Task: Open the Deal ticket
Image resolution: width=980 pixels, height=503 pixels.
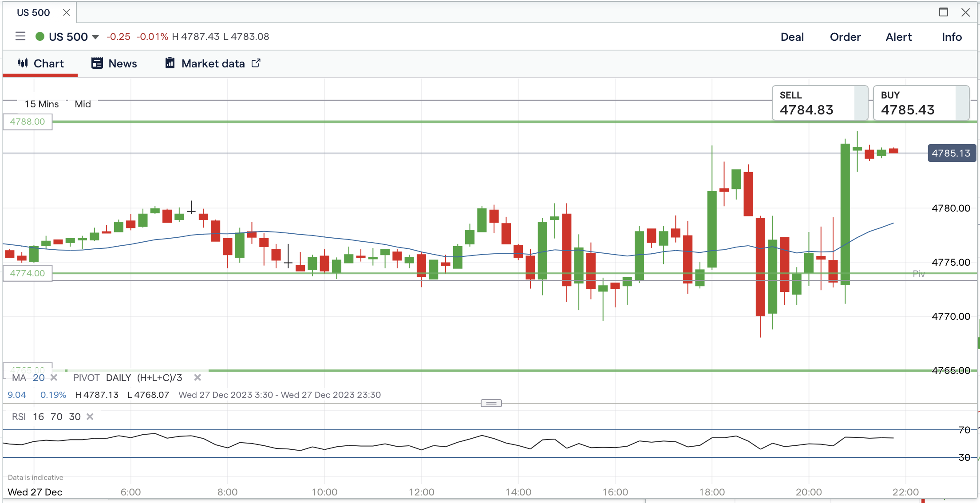Action: (x=792, y=37)
